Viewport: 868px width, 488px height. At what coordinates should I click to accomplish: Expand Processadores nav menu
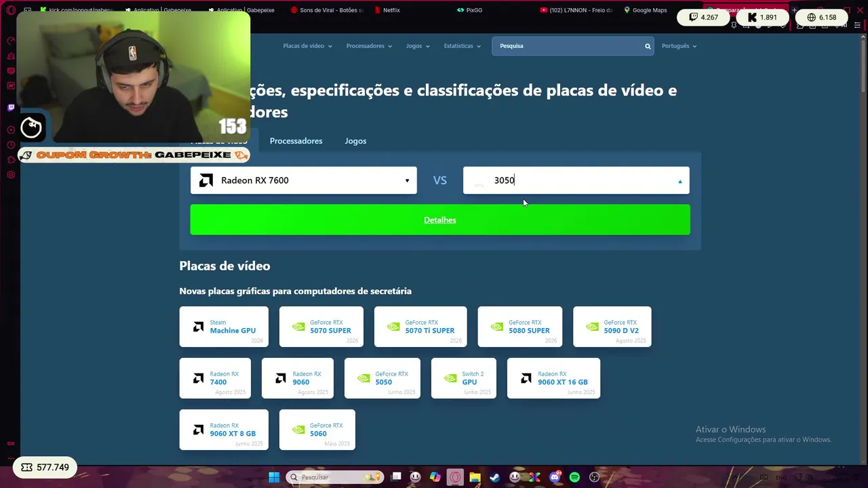click(369, 46)
